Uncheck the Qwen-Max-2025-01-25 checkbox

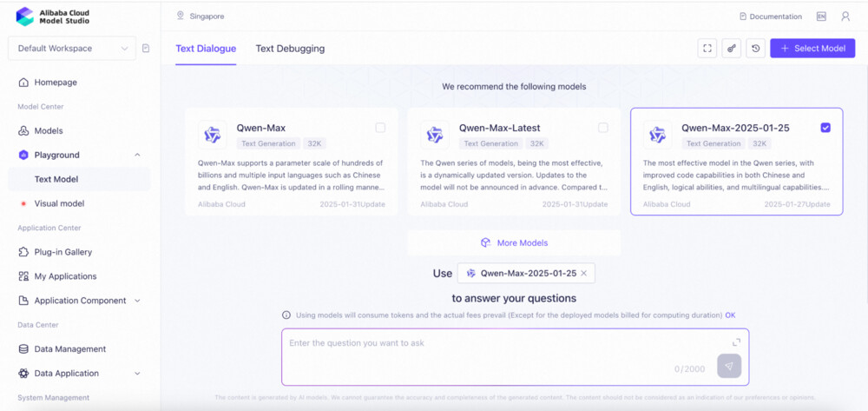pos(825,128)
